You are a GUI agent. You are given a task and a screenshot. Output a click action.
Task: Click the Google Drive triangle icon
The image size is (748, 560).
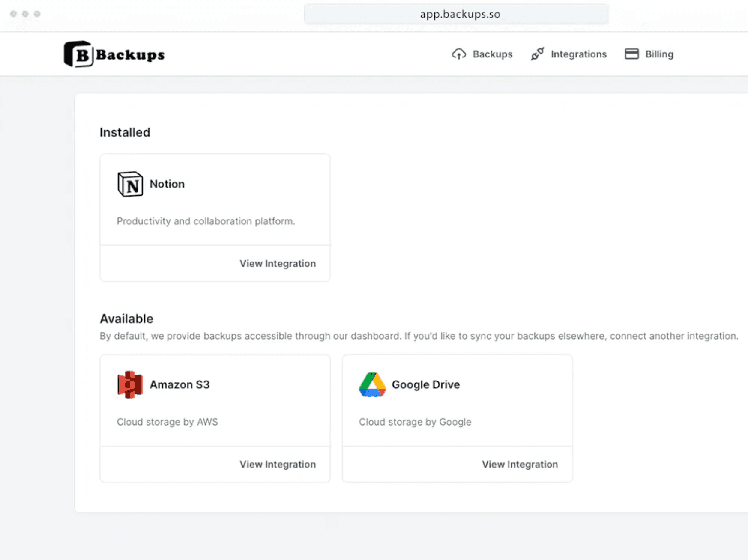click(x=372, y=384)
